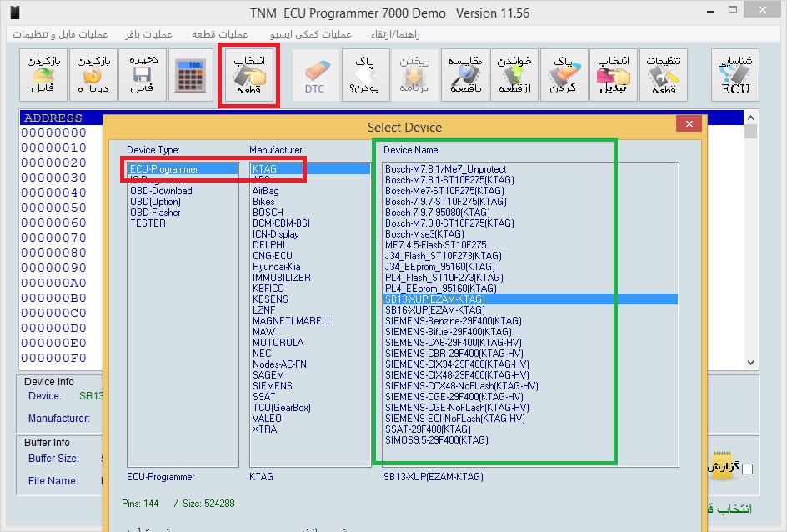Choose device Bosch-7.9.7-95080(KTAG)
The image size is (787, 532).
437,213
